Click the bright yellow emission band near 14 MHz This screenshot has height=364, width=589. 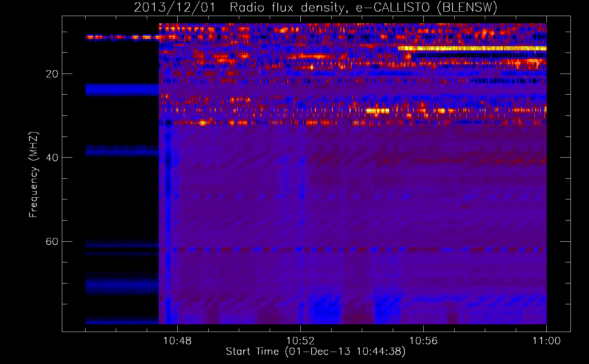pos(472,48)
